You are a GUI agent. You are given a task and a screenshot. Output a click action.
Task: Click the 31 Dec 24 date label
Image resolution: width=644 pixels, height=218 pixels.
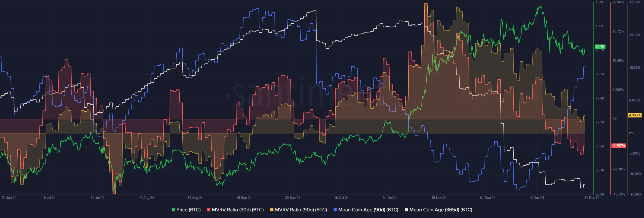592,198
